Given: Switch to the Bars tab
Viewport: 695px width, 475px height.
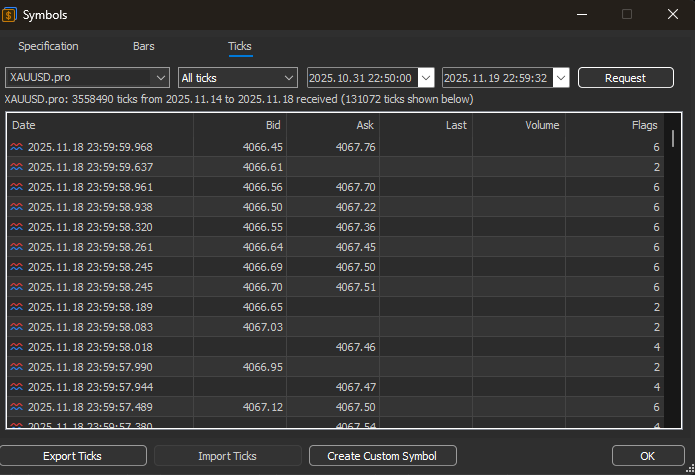Looking at the screenshot, I should (x=144, y=46).
